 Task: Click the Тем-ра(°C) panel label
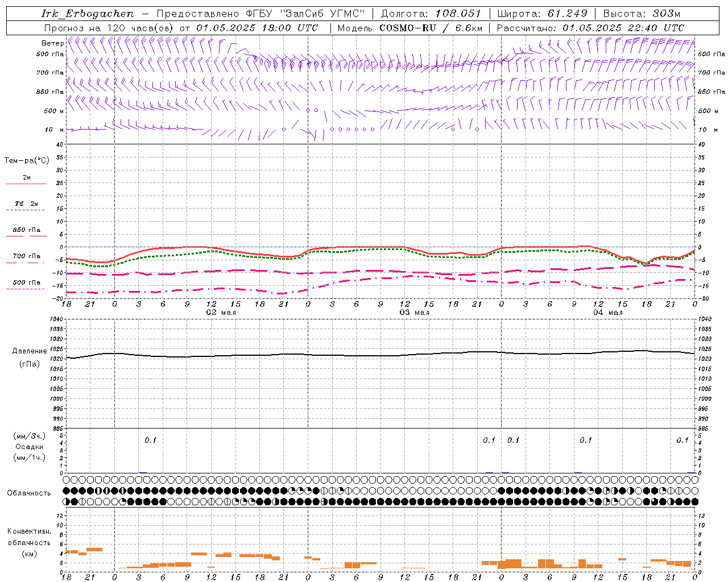point(27,161)
